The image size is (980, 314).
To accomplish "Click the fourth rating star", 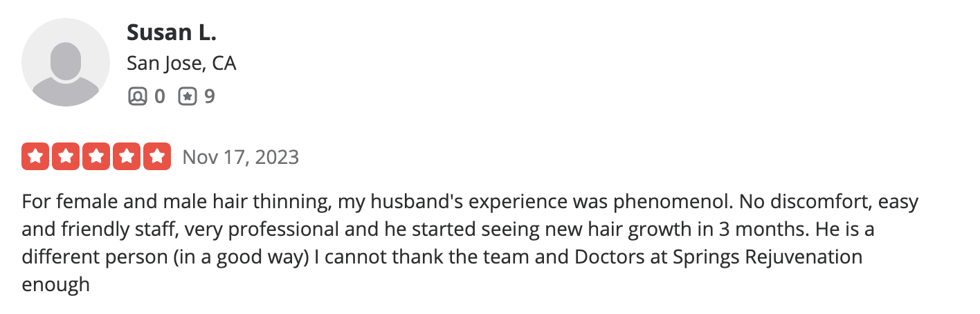I will pos(127,157).
